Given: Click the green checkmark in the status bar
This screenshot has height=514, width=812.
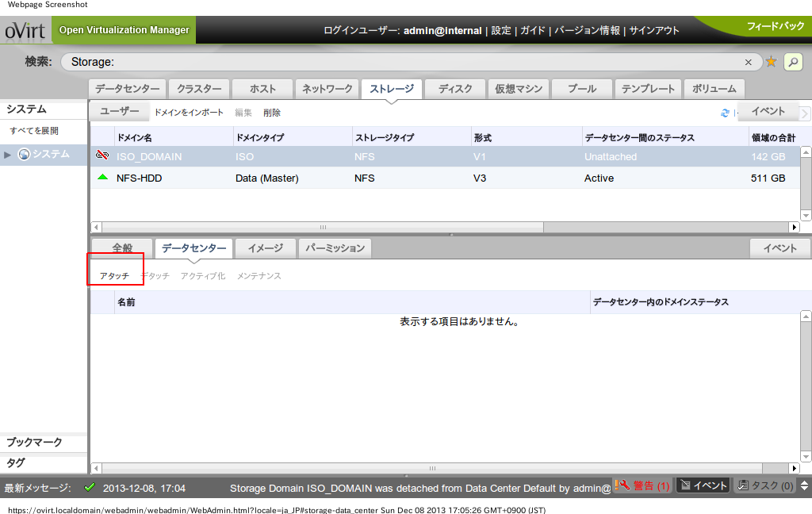Looking at the screenshot, I should [x=89, y=488].
